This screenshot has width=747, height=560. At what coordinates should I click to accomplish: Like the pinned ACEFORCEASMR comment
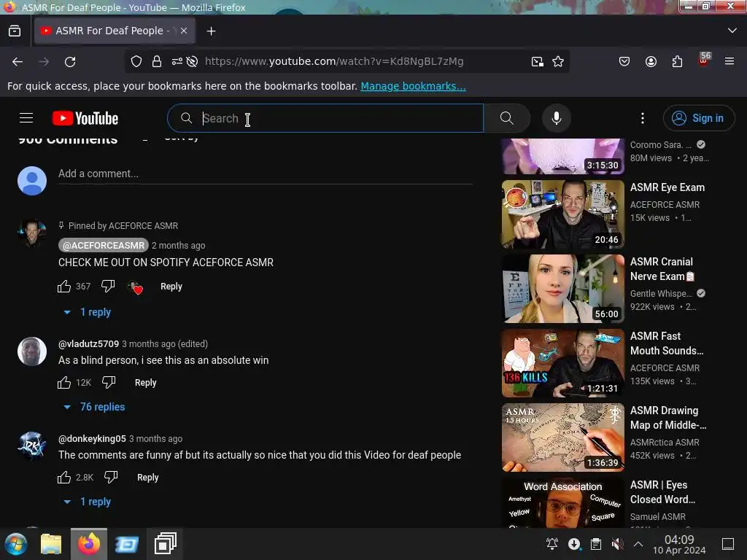64,286
